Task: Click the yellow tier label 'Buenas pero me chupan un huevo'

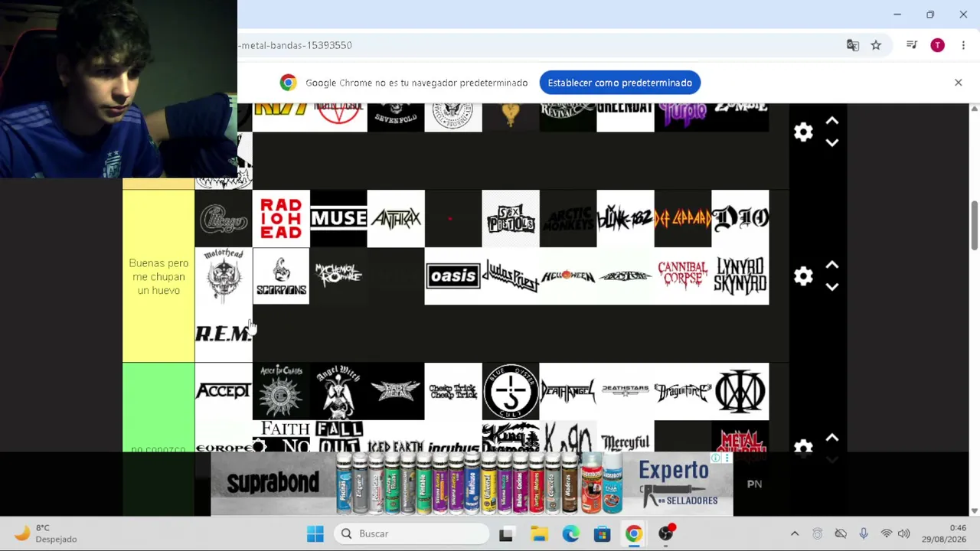Action: click(158, 276)
